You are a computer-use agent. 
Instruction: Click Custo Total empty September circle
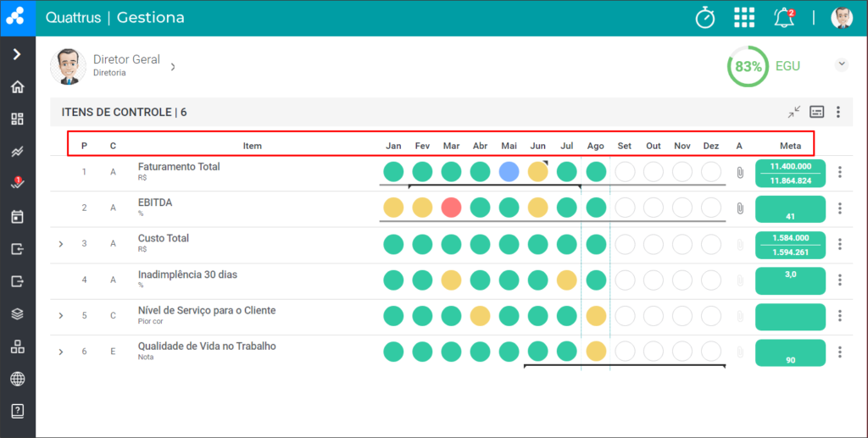(625, 244)
